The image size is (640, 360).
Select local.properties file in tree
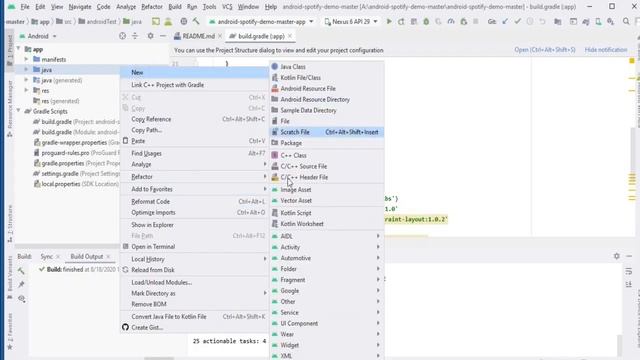click(x=76, y=184)
